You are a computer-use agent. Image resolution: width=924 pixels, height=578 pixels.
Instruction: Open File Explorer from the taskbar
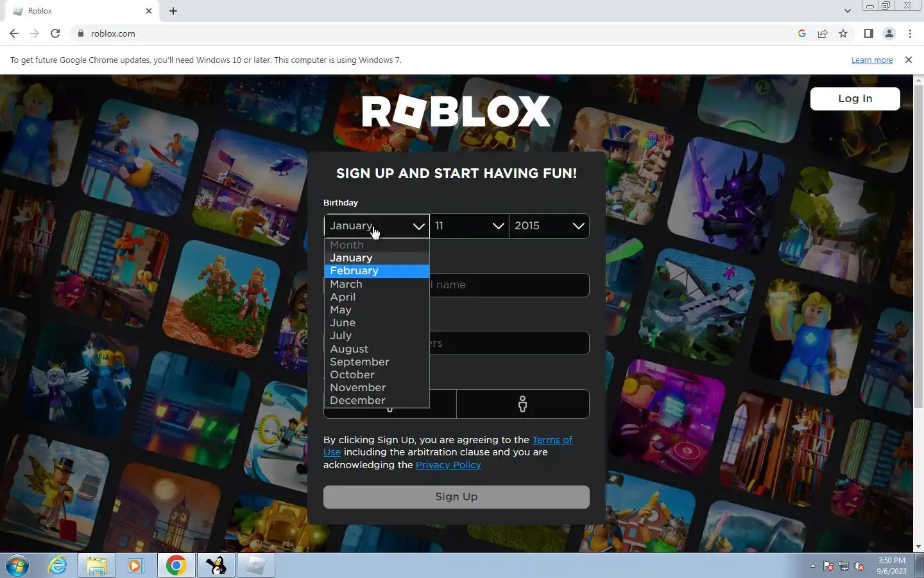[x=96, y=566]
